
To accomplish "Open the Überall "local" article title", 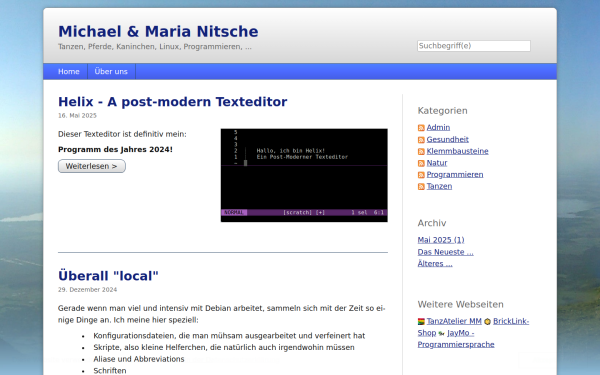I will pos(108,276).
